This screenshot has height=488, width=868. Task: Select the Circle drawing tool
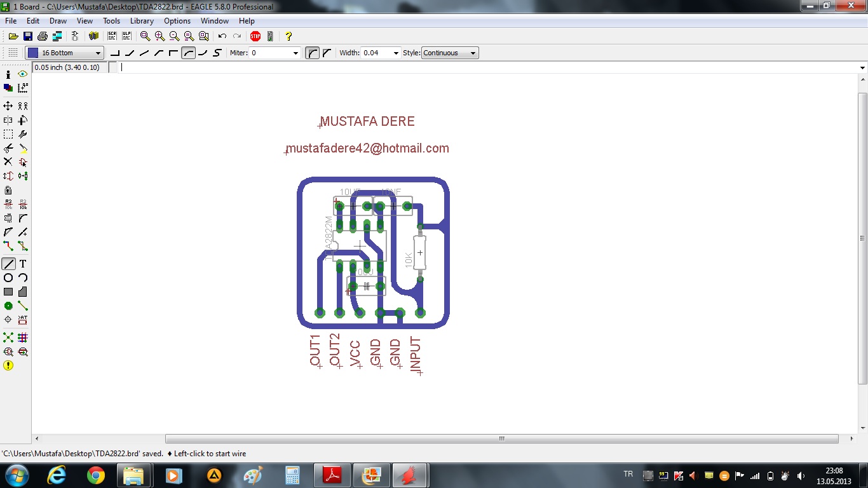(8, 278)
